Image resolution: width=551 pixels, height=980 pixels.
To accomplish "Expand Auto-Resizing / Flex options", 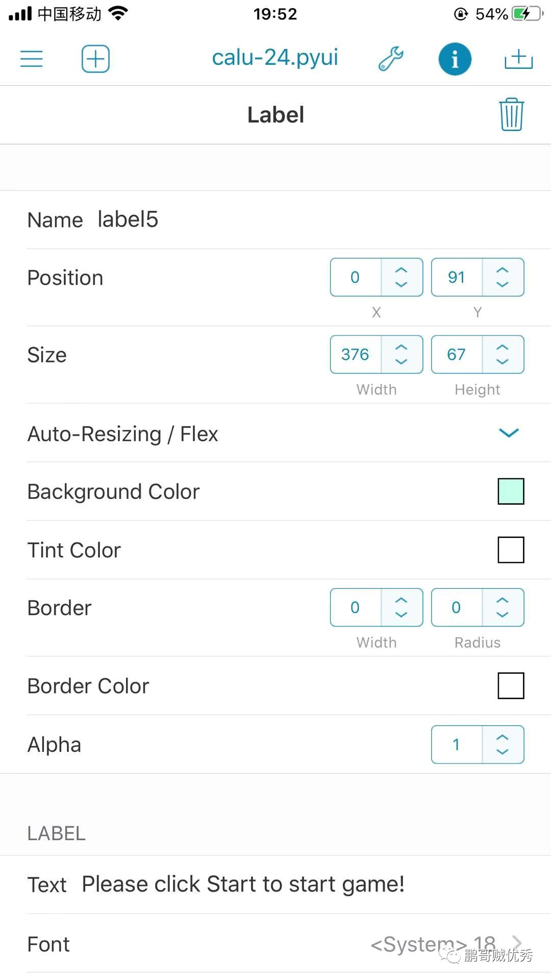I will click(509, 433).
